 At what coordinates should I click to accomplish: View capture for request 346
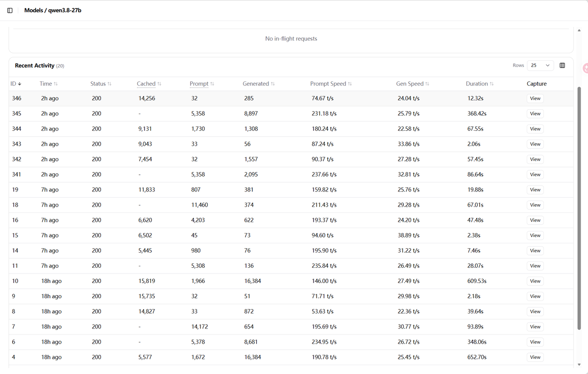pyautogui.click(x=535, y=98)
